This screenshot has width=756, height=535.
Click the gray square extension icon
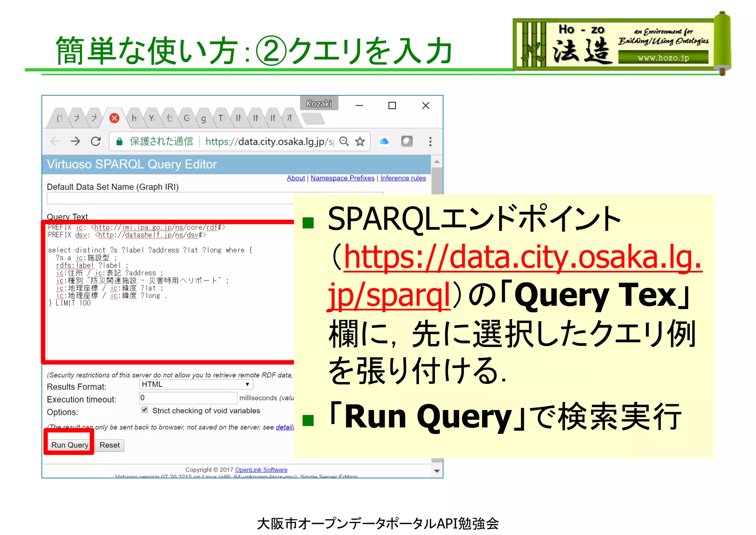[407, 141]
